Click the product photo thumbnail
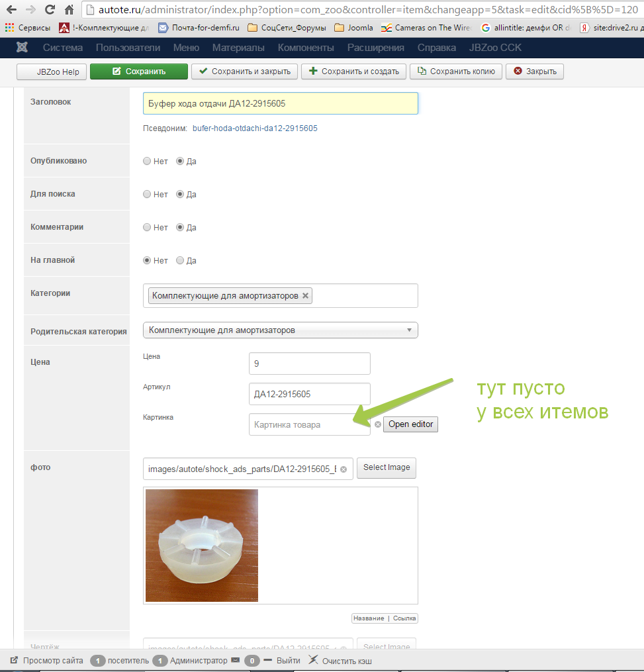Screen dimensions: 644x672 (x=202, y=546)
